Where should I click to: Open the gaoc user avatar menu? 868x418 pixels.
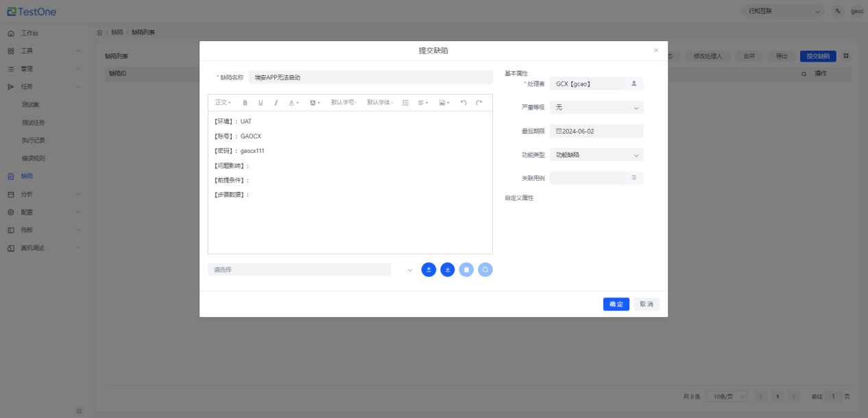click(857, 12)
